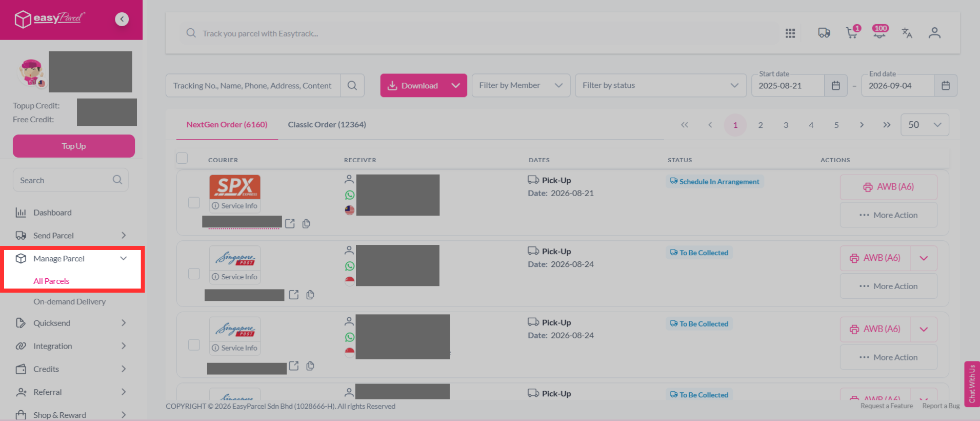Image resolution: width=980 pixels, height=421 pixels.
Task: Collapse the sidebar with the arrow button
Action: click(x=122, y=19)
